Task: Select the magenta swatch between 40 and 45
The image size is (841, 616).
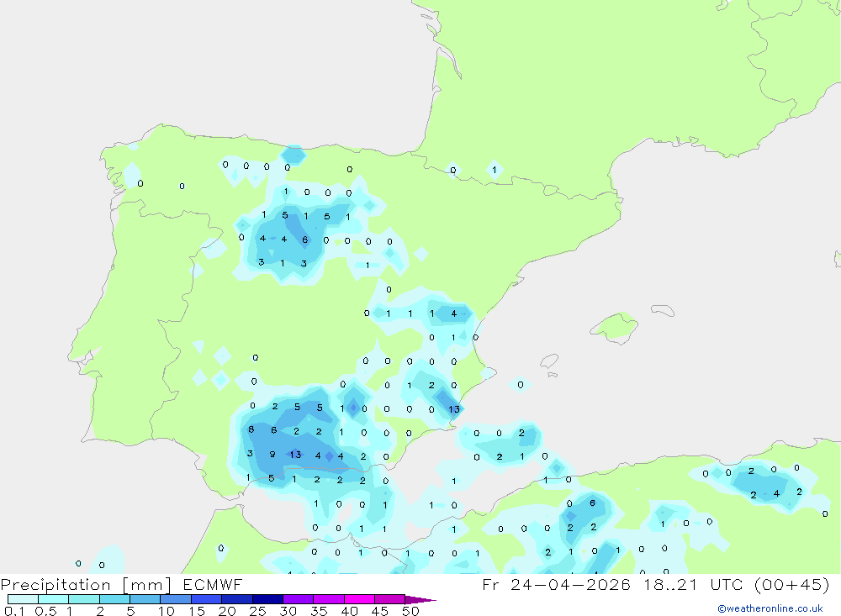Action: (359, 599)
